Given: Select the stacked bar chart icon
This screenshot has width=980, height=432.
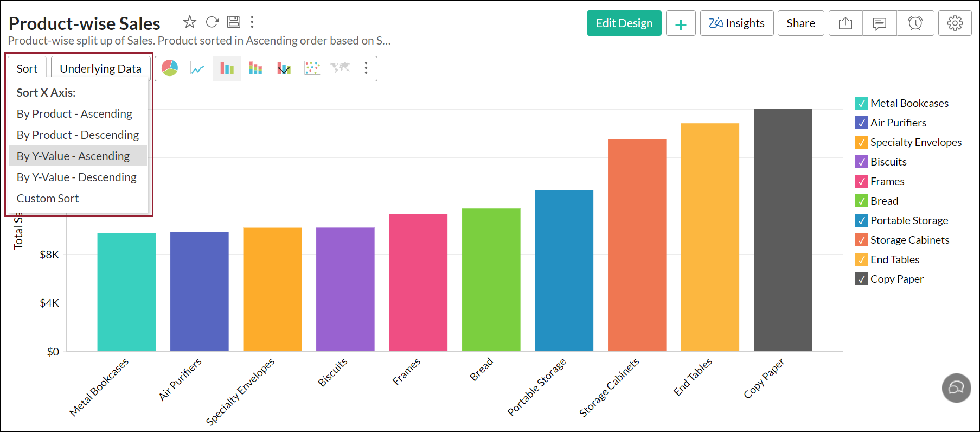Looking at the screenshot, I should [255, 68].
